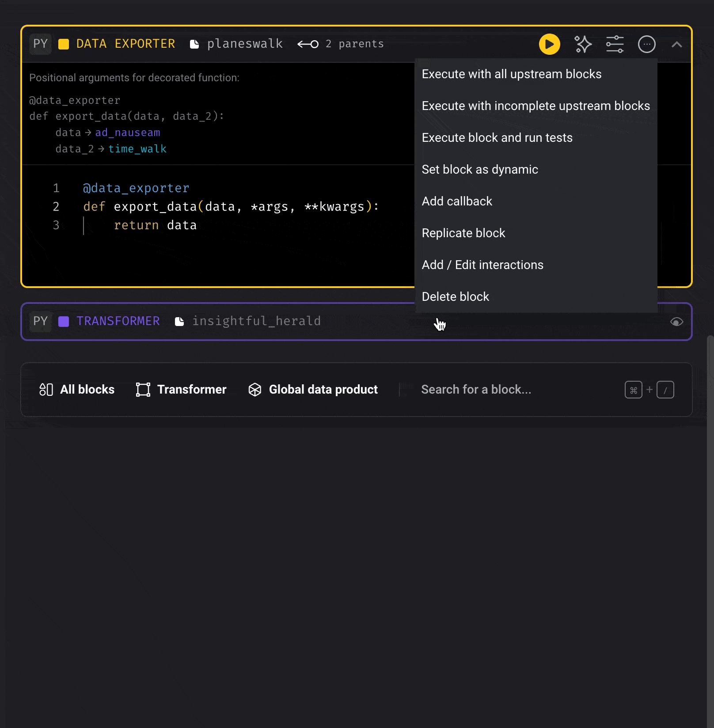Screen dimensions: 714x728
Task: Open the 2 parents link
Action: click(x=355, y=44)
